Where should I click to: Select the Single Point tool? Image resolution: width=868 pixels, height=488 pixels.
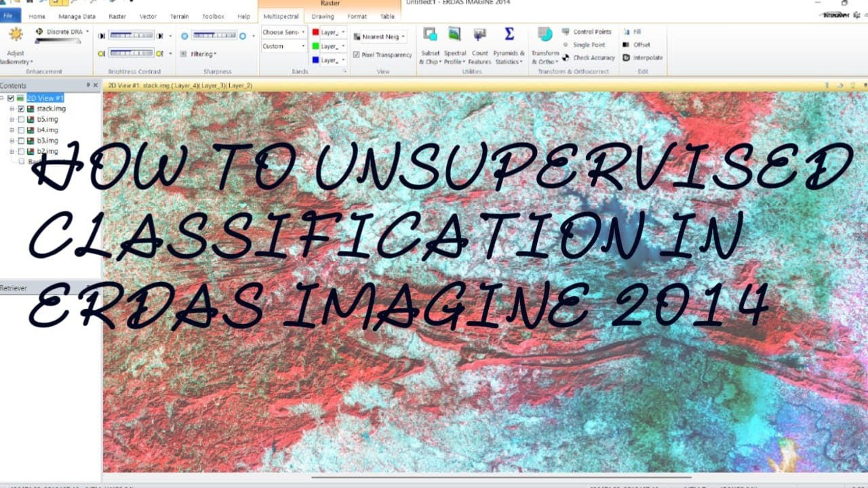tap(583, 45)
